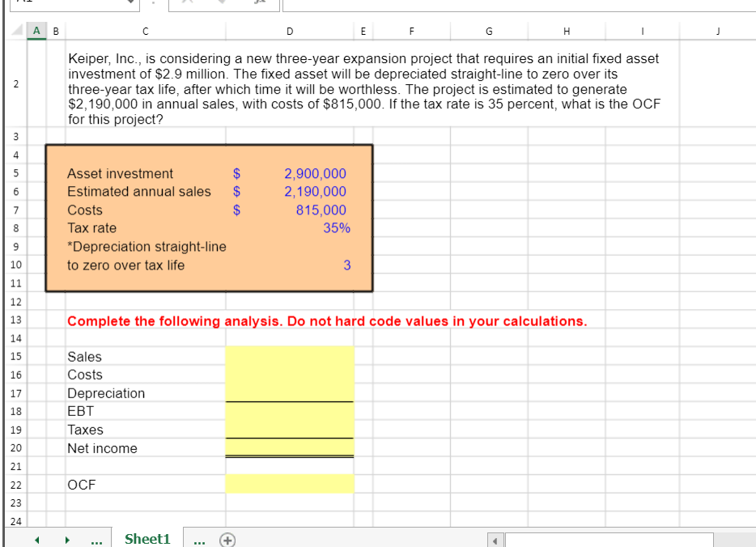The width and height of the screenshot is (756, 547).
Task: Click the horizontal scrollbar
Action: coord(607,538)
